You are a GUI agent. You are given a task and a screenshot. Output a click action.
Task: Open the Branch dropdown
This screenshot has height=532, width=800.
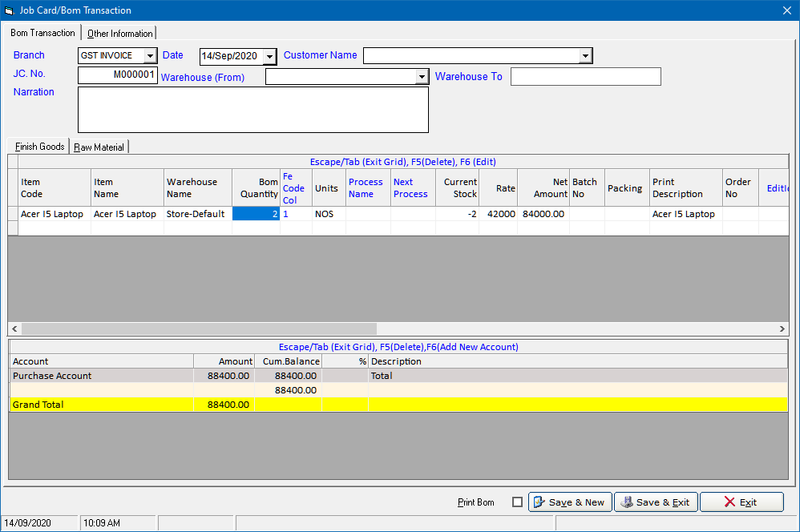(150, 56)
